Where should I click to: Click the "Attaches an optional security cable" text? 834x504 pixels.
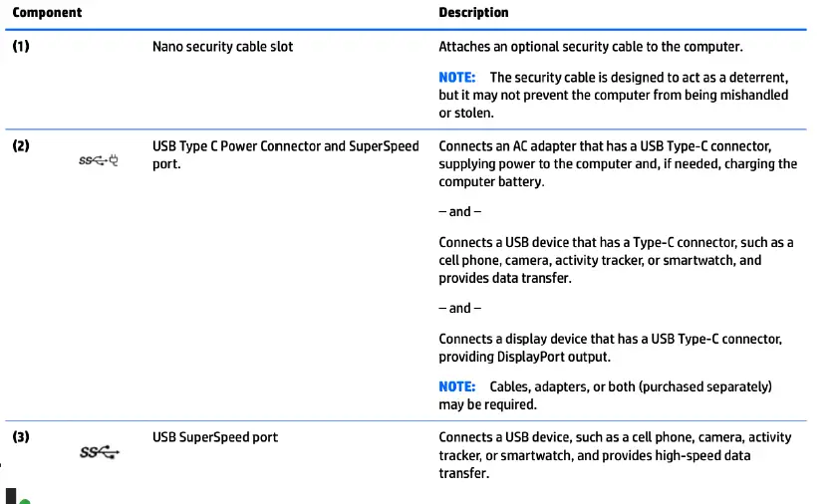(x=591, y=47)
